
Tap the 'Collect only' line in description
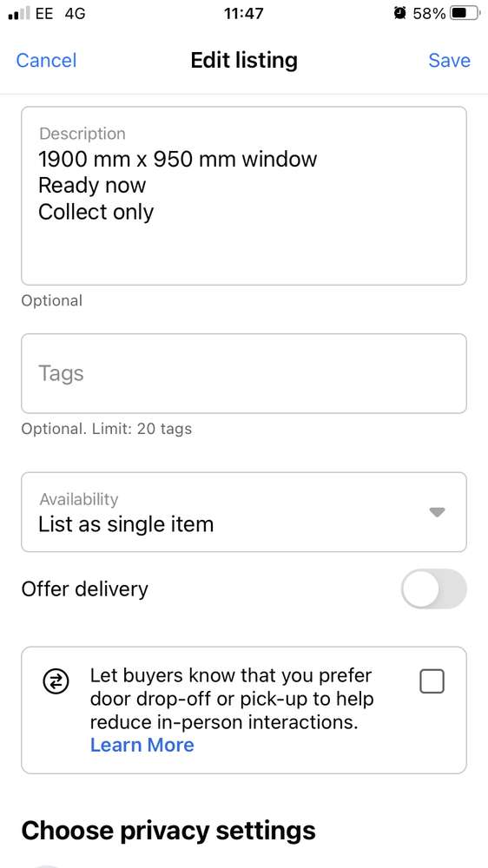pos(96,212)
